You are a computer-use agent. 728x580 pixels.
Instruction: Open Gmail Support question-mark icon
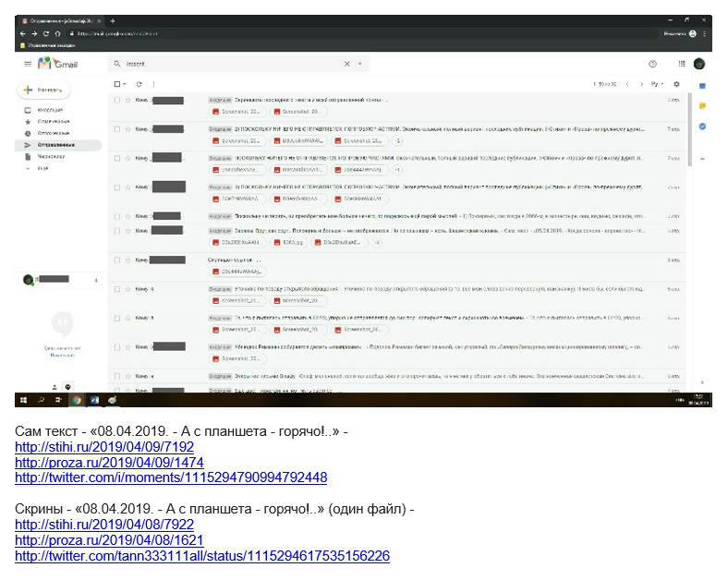(652, 64)
